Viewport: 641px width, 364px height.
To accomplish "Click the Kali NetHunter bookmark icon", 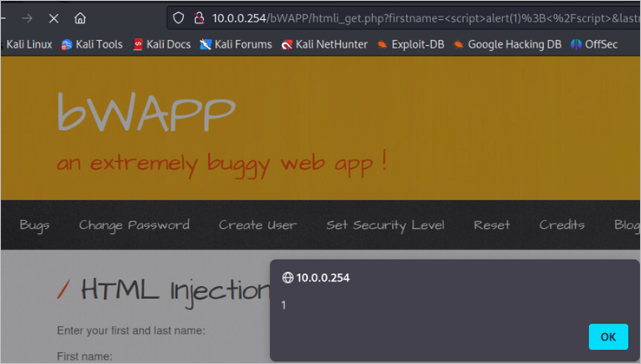I will coord(287,44).
